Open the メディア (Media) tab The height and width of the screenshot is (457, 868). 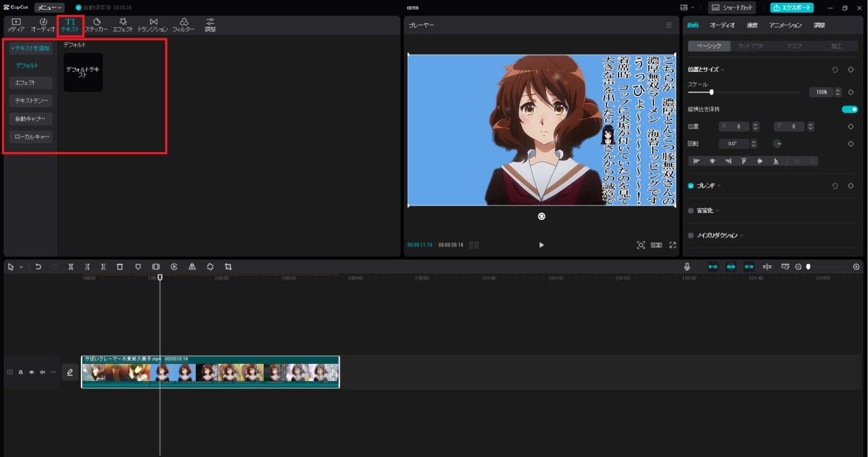(16, 26)
